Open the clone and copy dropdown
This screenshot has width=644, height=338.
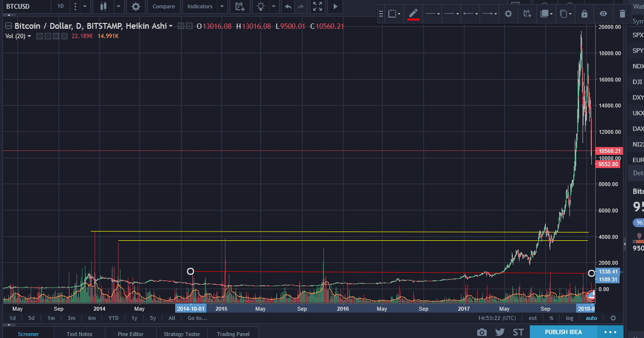point(565,14)
